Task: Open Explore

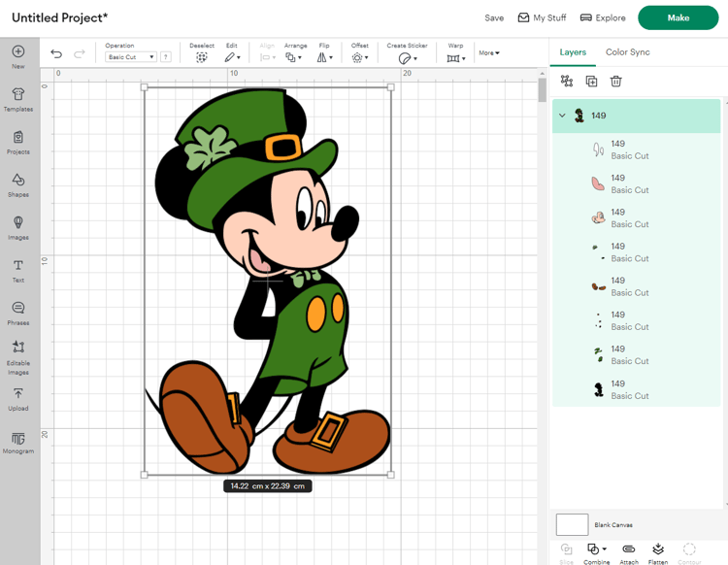Action: tap(603, 17)
